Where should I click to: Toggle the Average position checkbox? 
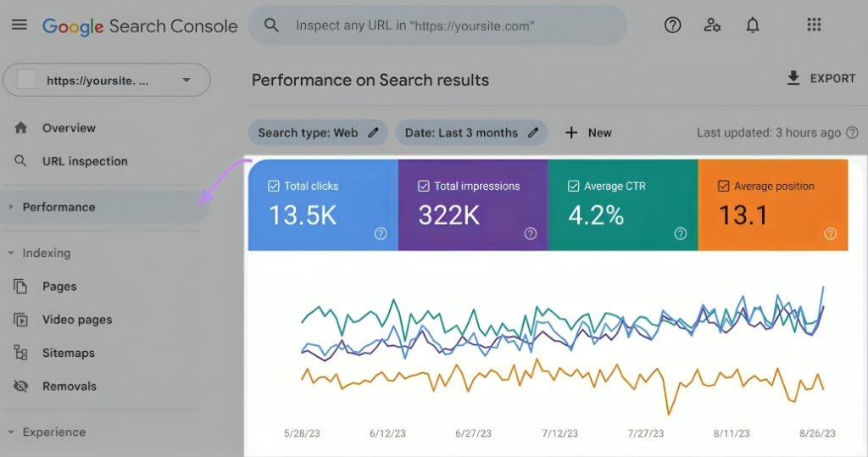[x=724, y=187]
